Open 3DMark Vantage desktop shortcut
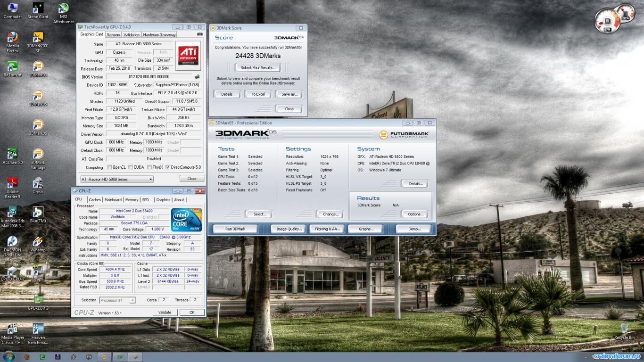This screenshot has height=362, width=644. (x=38, y=159)
